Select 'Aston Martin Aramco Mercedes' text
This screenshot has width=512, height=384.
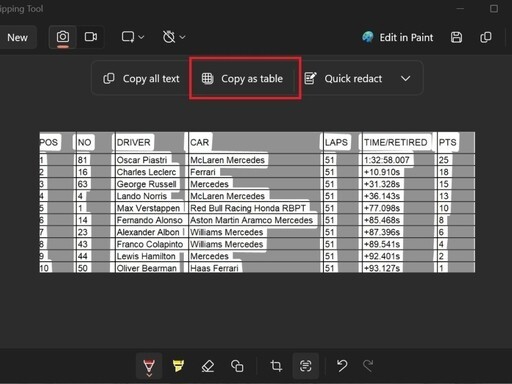click(251, 220)
